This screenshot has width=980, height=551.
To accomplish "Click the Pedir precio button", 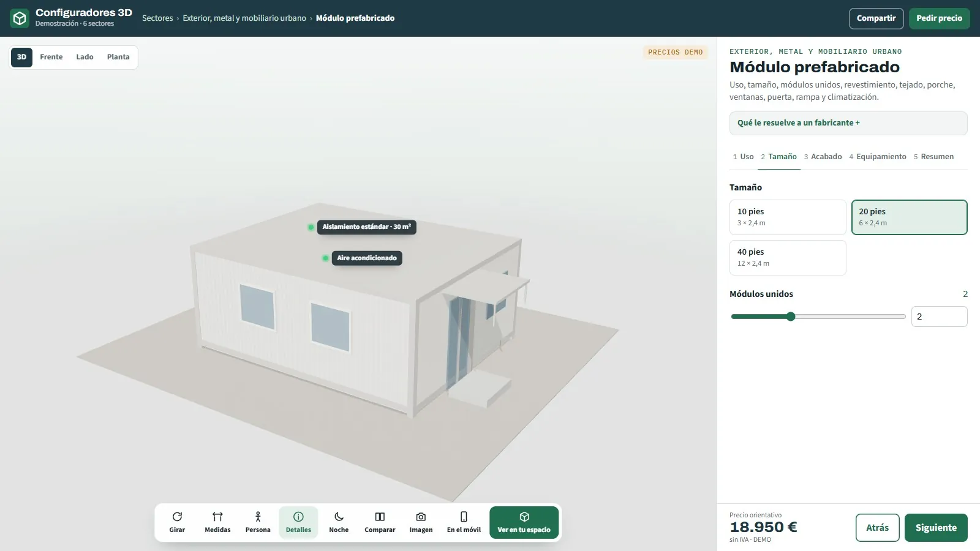I will [x=939, y=18].
